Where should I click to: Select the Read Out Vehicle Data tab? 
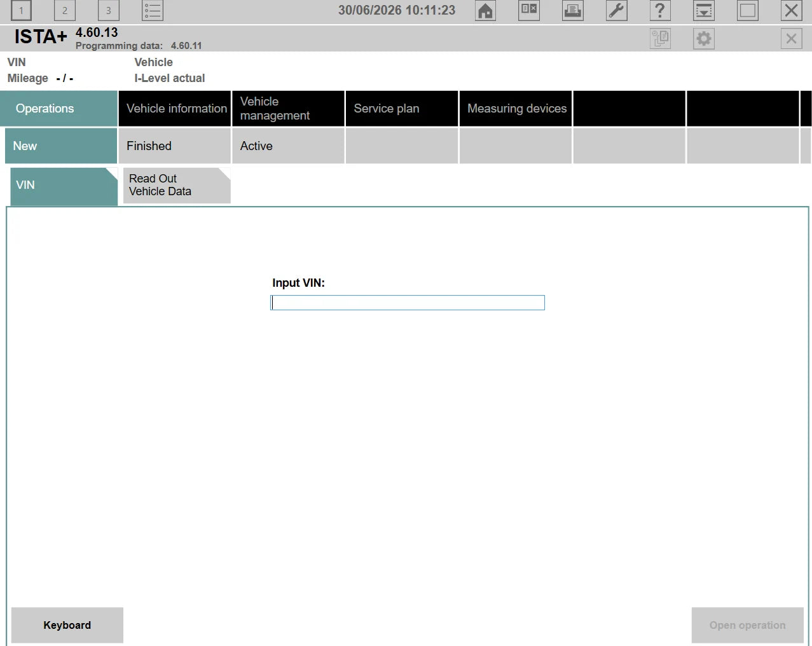point(177,186)
